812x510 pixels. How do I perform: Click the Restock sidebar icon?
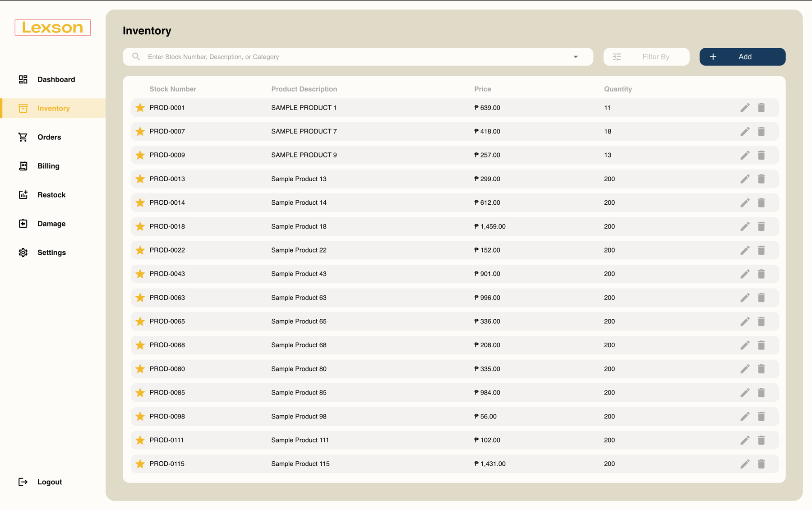(23, 194)
